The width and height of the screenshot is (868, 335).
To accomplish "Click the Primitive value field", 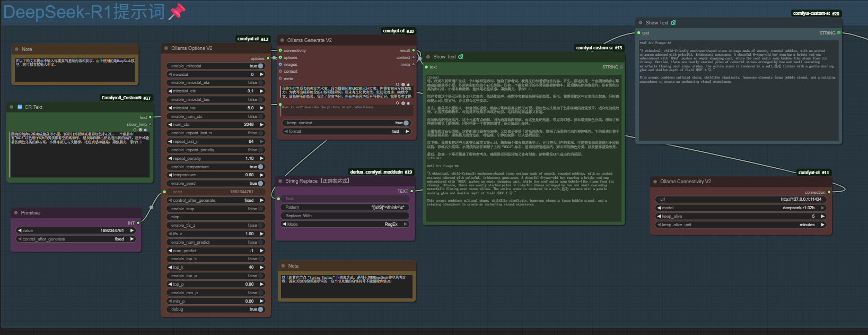I will [x=76, y=230].
